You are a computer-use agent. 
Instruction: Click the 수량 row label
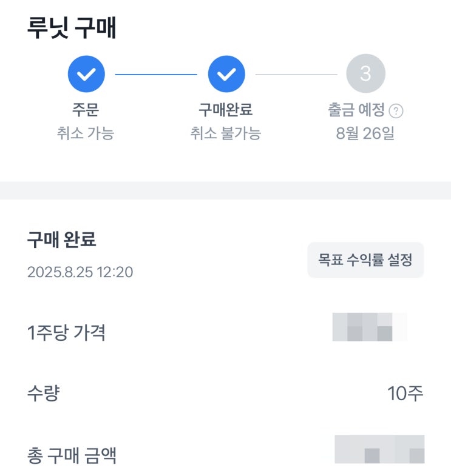44,394
